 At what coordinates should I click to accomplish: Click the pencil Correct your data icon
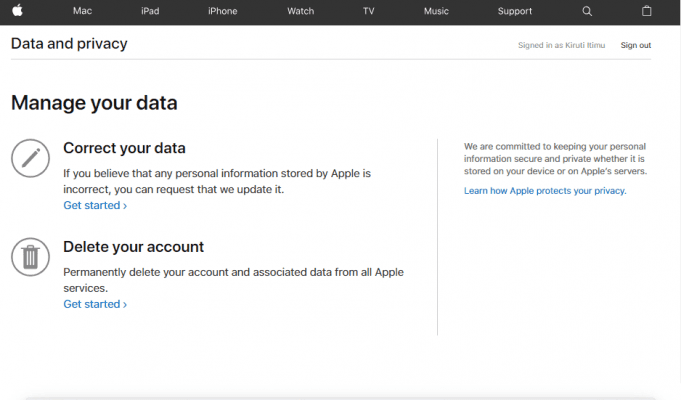click(x=30, y=158)
